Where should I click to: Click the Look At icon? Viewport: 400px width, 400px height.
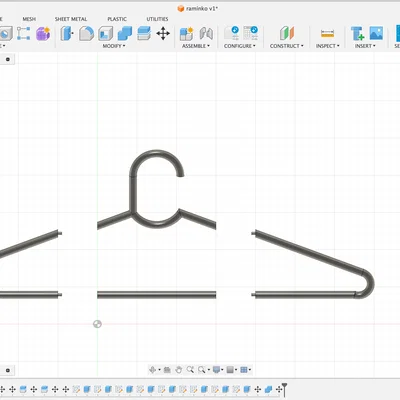click(167, 370)
